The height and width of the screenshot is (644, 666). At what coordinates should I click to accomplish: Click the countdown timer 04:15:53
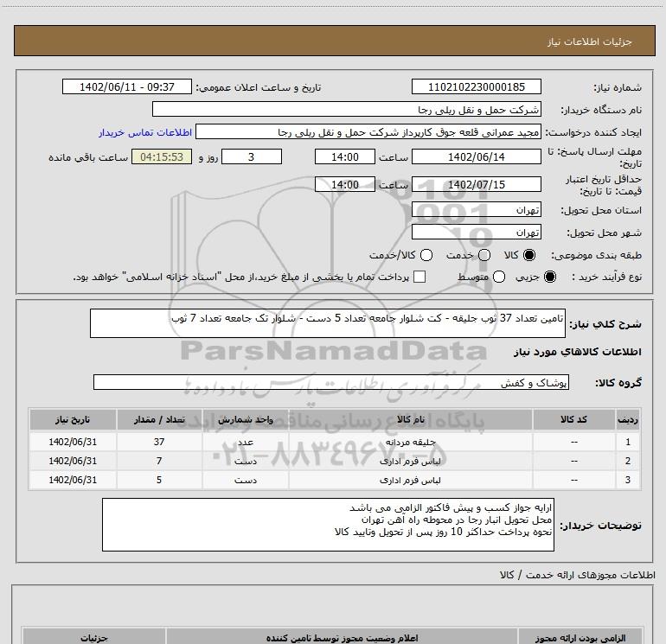[162, 156]
